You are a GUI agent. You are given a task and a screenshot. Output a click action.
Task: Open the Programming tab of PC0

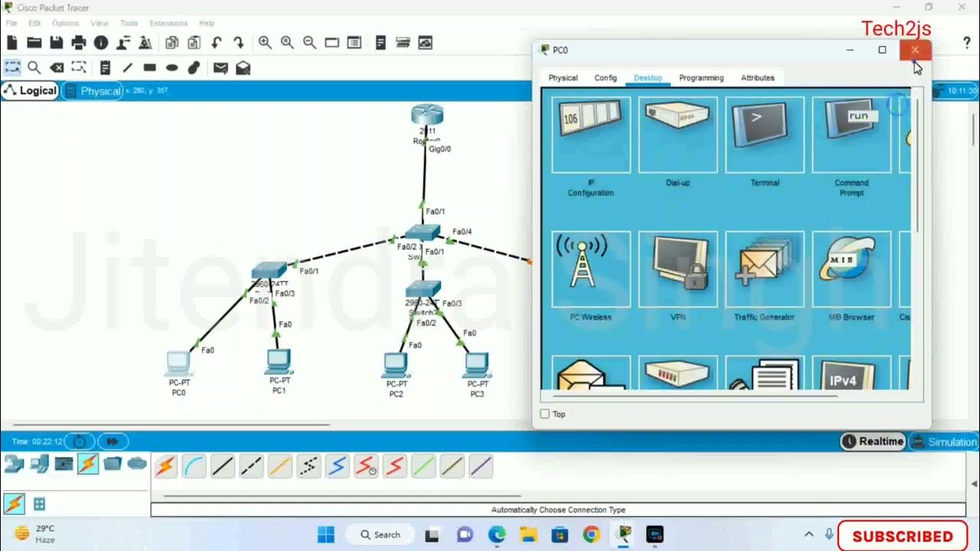pos(701,77)
